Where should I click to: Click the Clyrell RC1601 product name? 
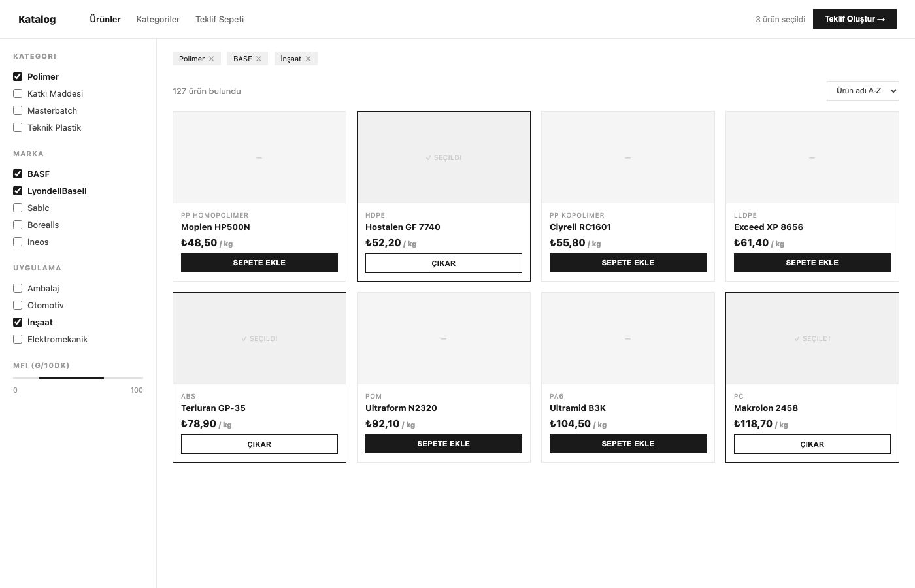pyautogui.click(x=580, y=227)
